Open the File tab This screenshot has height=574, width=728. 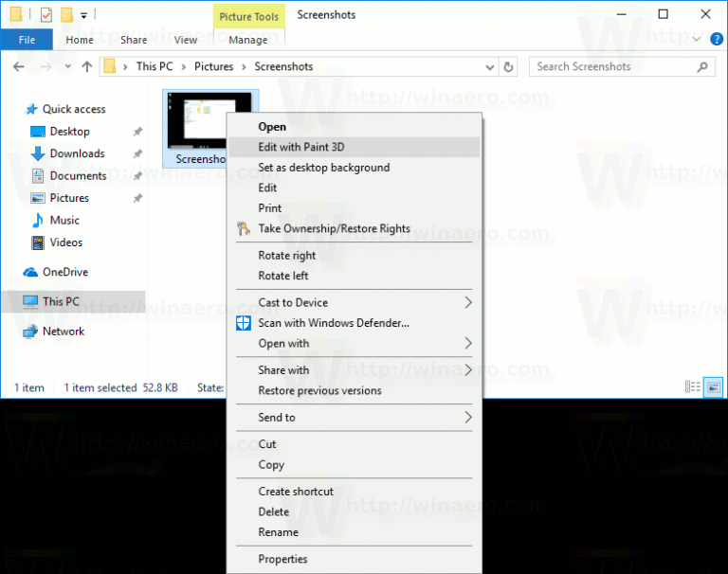pos(27,40)
